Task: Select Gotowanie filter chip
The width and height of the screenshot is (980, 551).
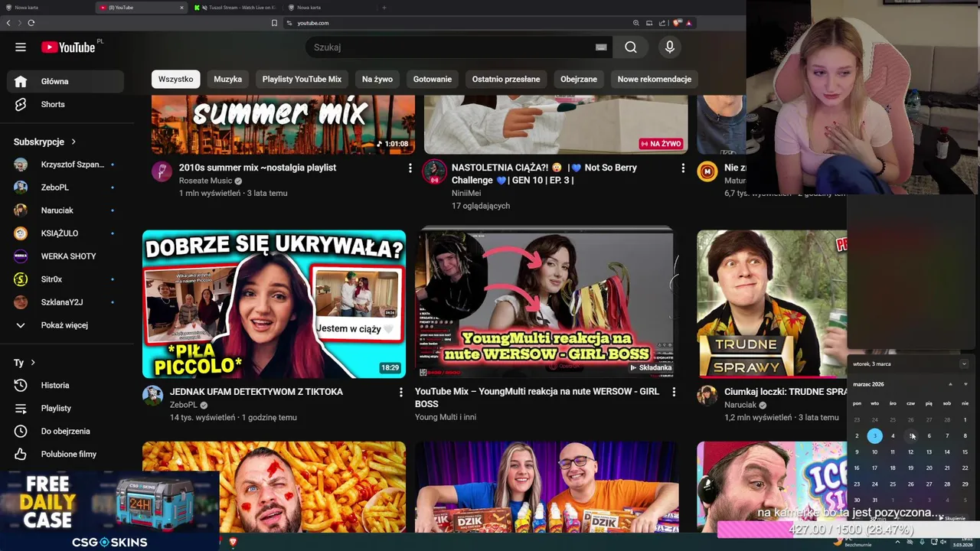Action: tap(433, 79)
